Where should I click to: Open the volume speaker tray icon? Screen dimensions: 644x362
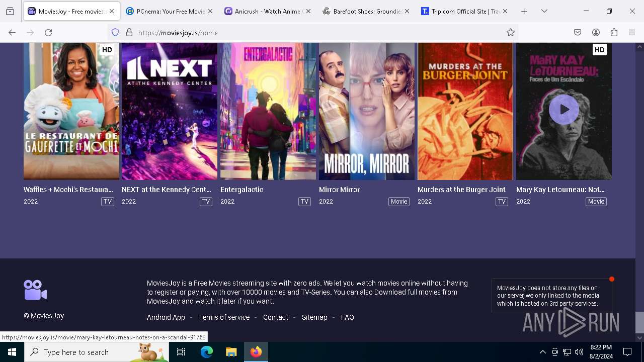click(579, 352)
